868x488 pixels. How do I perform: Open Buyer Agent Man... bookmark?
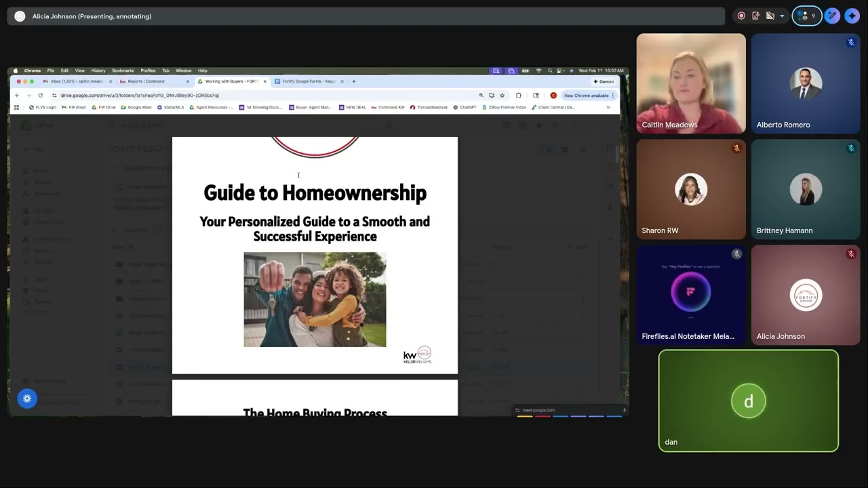[311, 107]
